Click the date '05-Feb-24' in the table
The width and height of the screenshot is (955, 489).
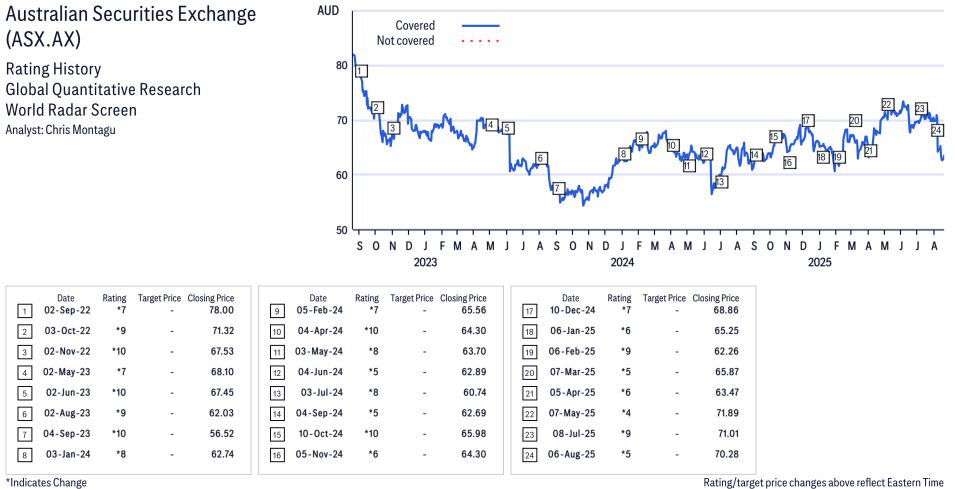pos(320,311)
